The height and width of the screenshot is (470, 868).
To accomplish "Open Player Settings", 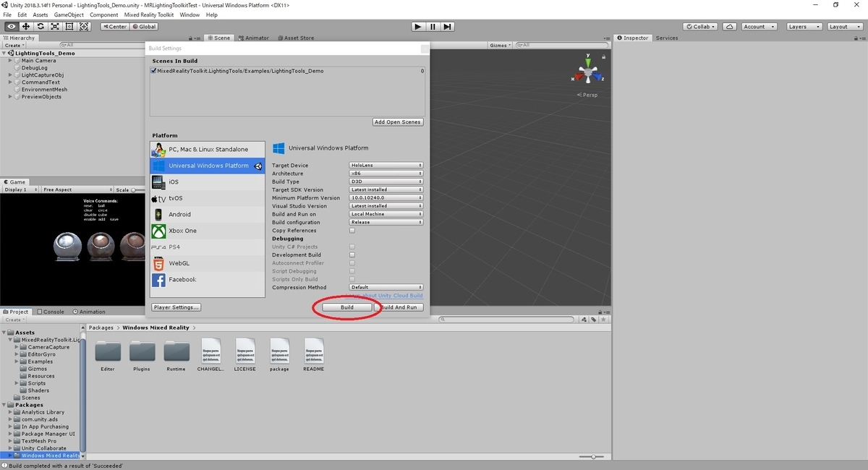I will [176, 307].
